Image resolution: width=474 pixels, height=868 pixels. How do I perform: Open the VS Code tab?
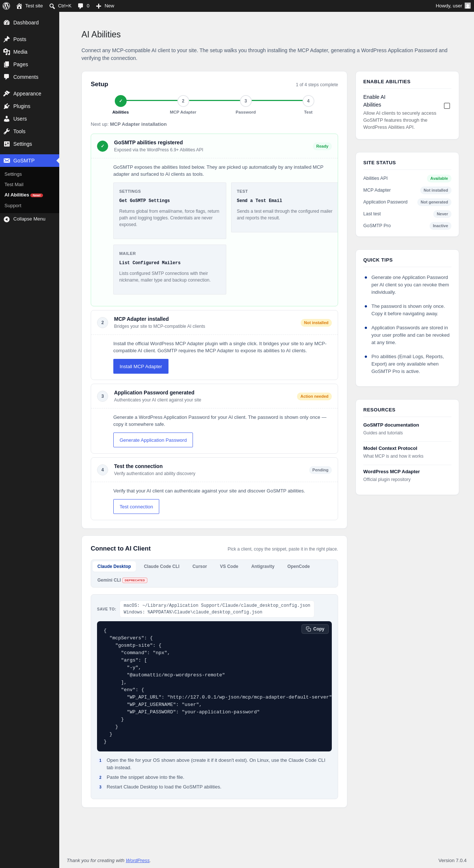pyautogui.click(x=229, y=566)
